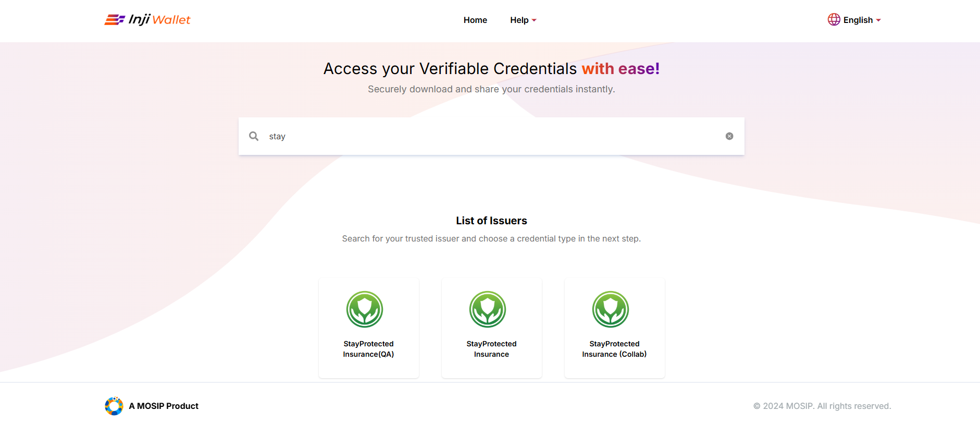Click the caret arrow beside English
980x423 pixels.
(878, 20)
